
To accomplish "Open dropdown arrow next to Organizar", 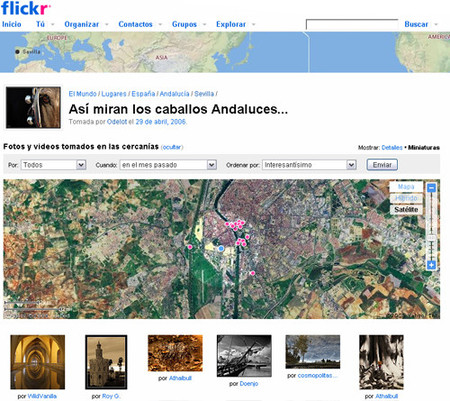I will pos(107,24).
